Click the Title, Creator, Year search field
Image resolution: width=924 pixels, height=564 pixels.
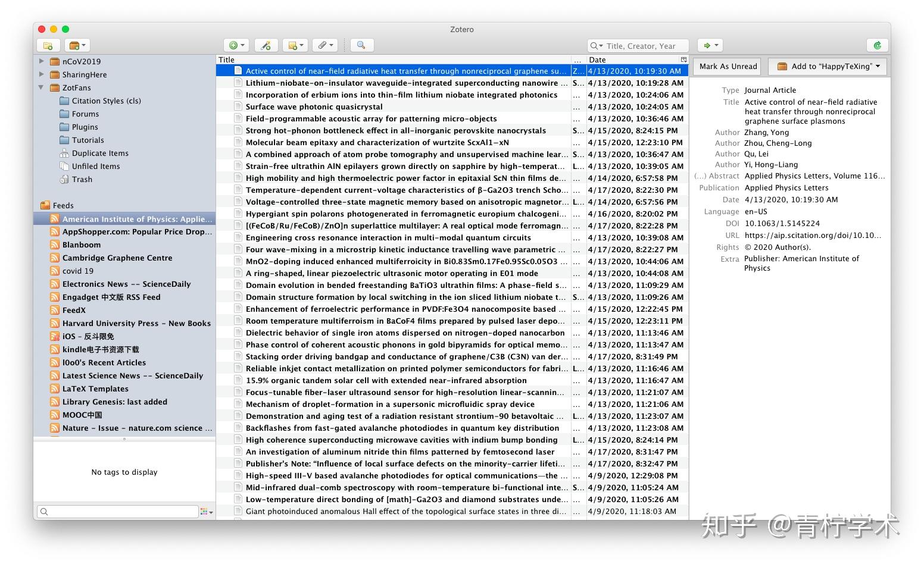pyautogui.click(x=638, y=45)
